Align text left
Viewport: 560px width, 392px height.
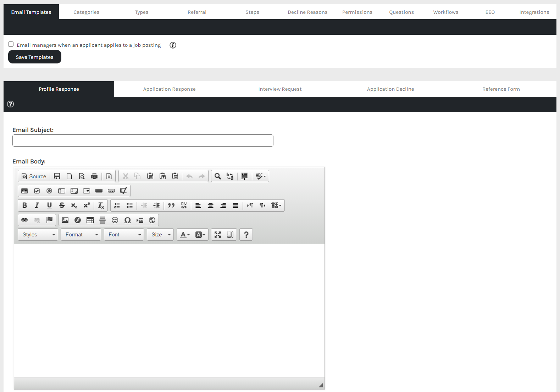pos(198,205)
